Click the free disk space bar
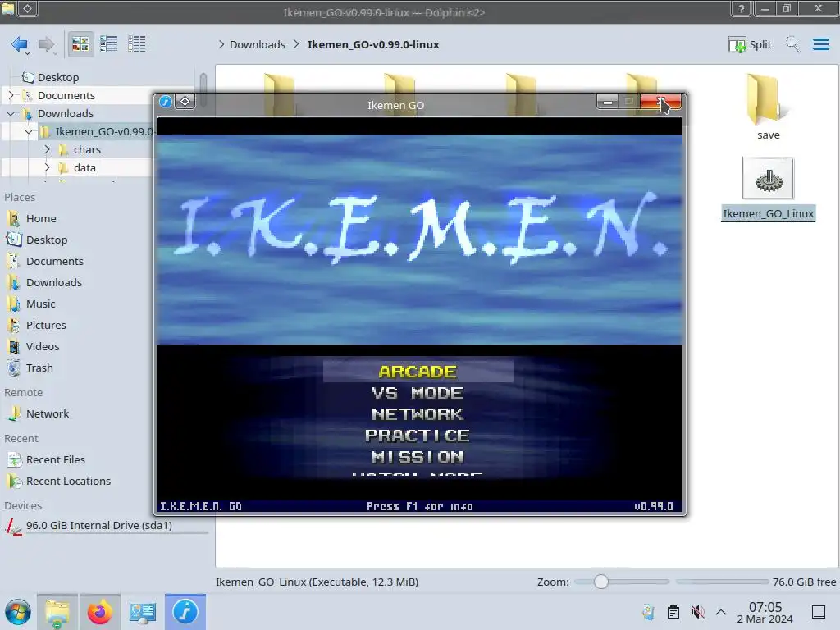Screen dimensions: 840x630 [722, 582]
